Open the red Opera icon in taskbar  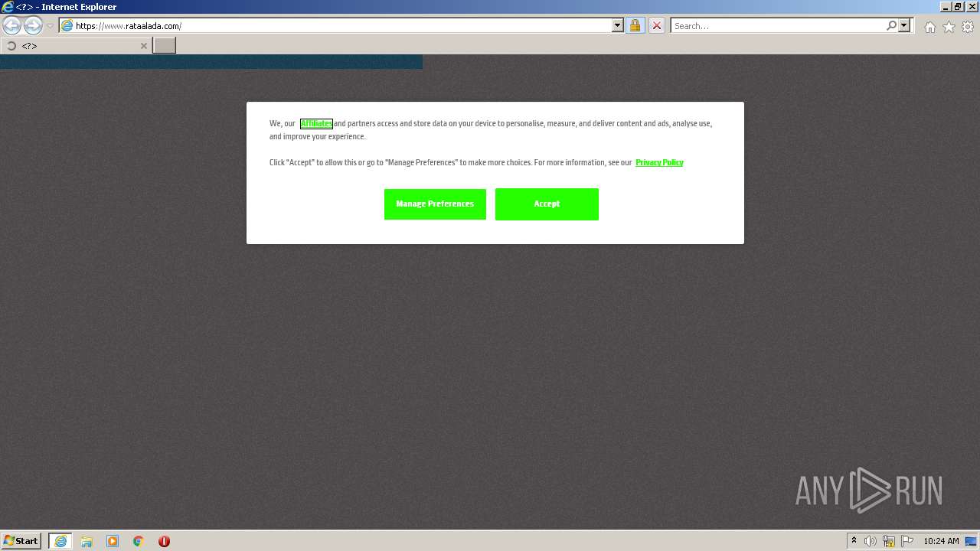pos(164,541)
